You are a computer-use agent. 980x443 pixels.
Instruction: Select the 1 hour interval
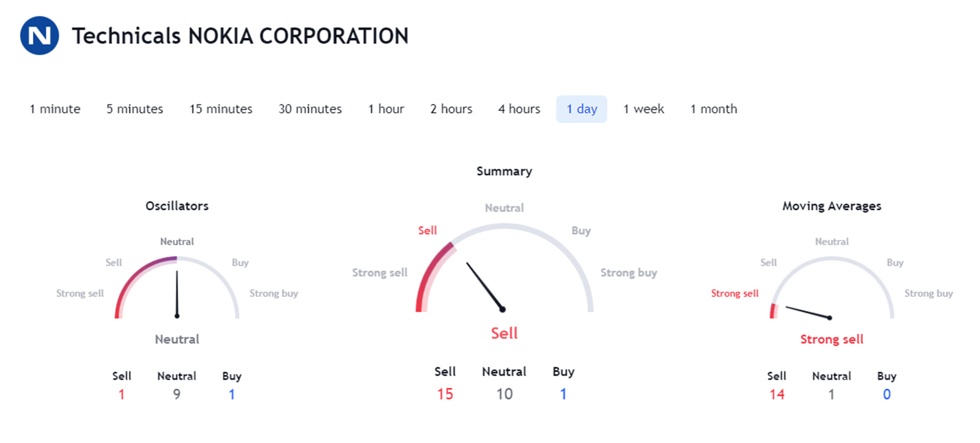click(386, 109)
